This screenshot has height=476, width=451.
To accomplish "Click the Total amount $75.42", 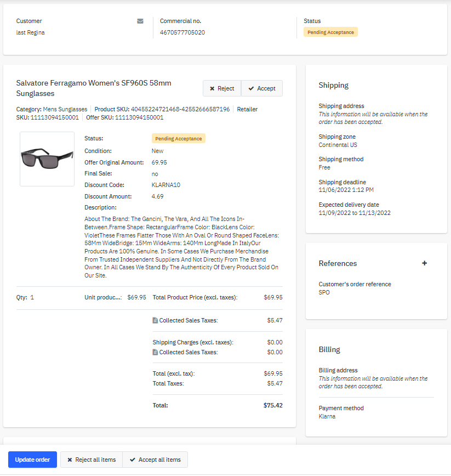I will [x=273, y=405].
